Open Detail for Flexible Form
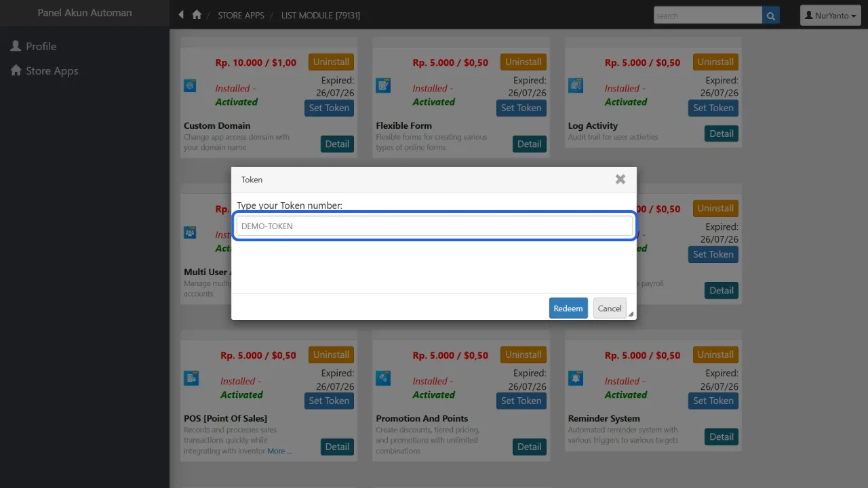Viewport: 868px width, 488px height. coord(530,144)
